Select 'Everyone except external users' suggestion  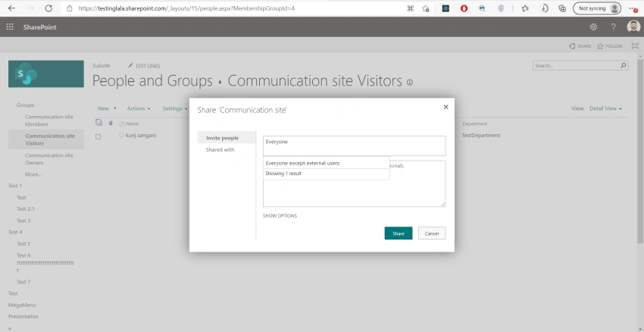[x=326, y=163]
